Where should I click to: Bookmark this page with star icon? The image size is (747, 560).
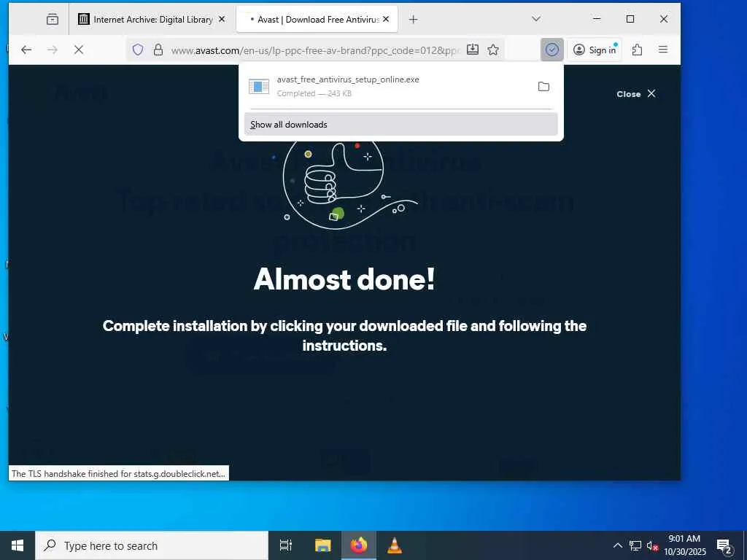[493, 50]
